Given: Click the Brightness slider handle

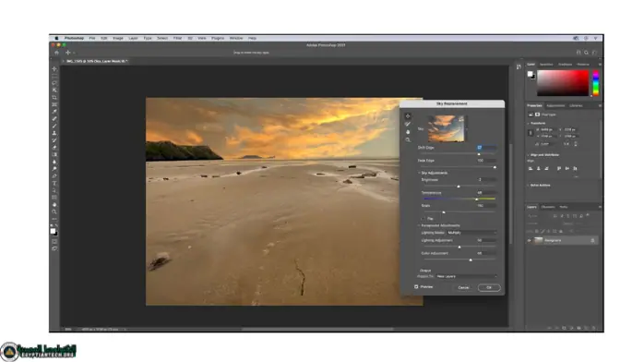Looking at the screenshot, I should click(x=459, y=187).
